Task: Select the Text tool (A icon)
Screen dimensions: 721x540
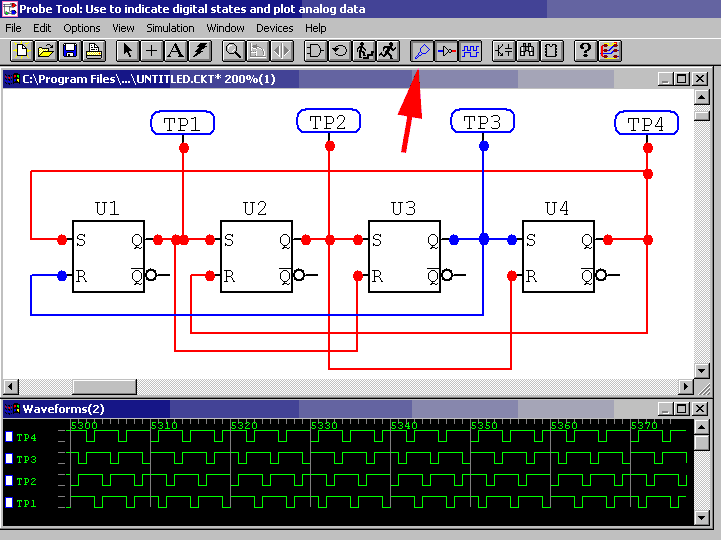Action: 176,51
